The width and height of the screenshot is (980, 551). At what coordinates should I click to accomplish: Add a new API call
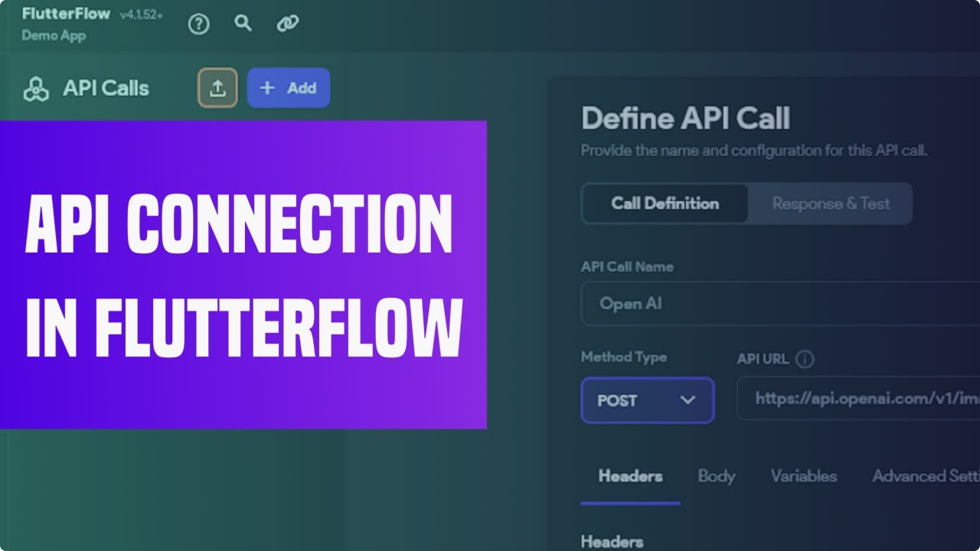[x=289, y=88]
